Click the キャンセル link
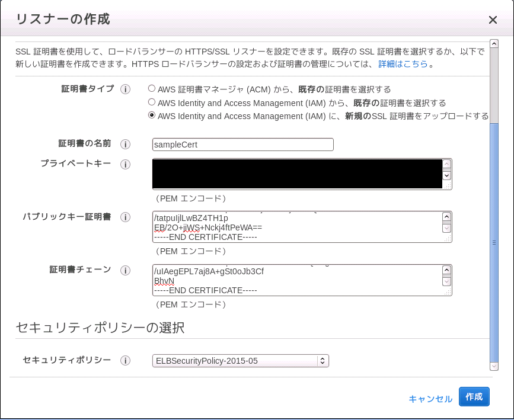Image resolution: width=514 pixels, height=420 pixels. 430,399
